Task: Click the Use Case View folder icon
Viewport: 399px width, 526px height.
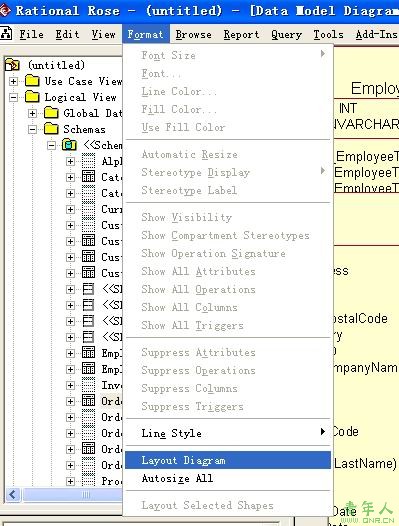Action: pyautogui.click(x=32, y=81)
